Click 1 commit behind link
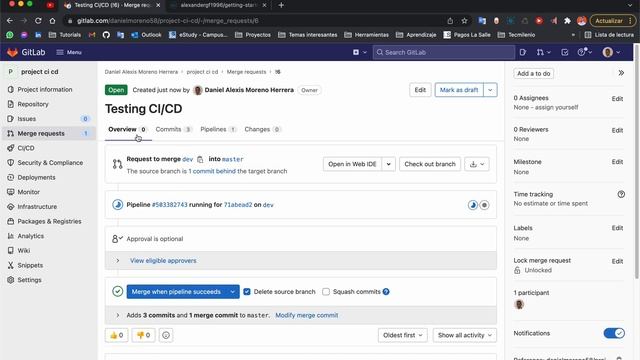This screenshot has height=360, width=640. 212,171
